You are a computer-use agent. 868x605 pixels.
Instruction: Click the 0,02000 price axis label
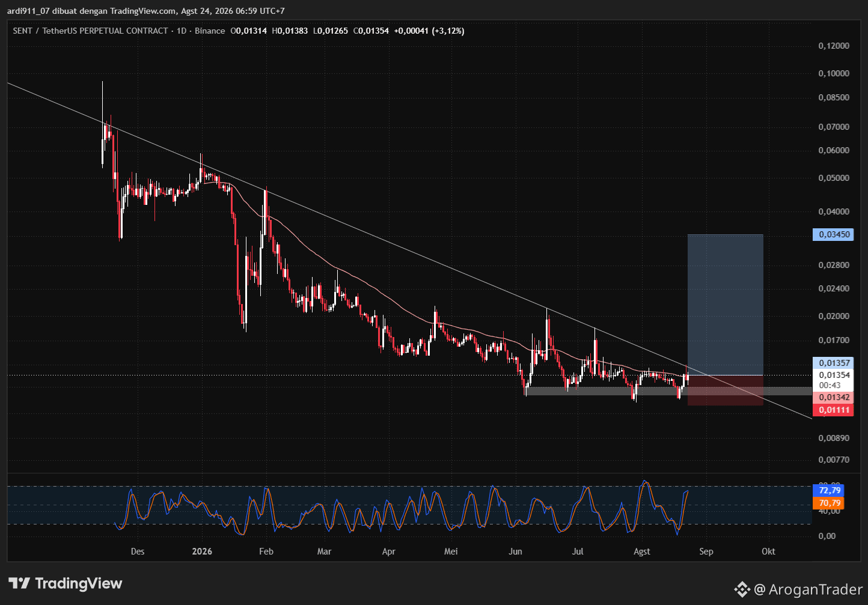point(834,316)
